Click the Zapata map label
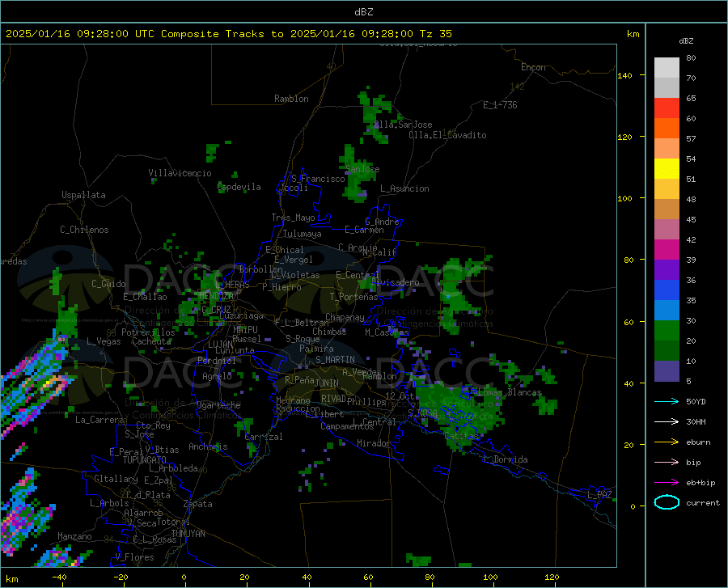This screenshot has width=728, height=588. click(x=198, y=504)
